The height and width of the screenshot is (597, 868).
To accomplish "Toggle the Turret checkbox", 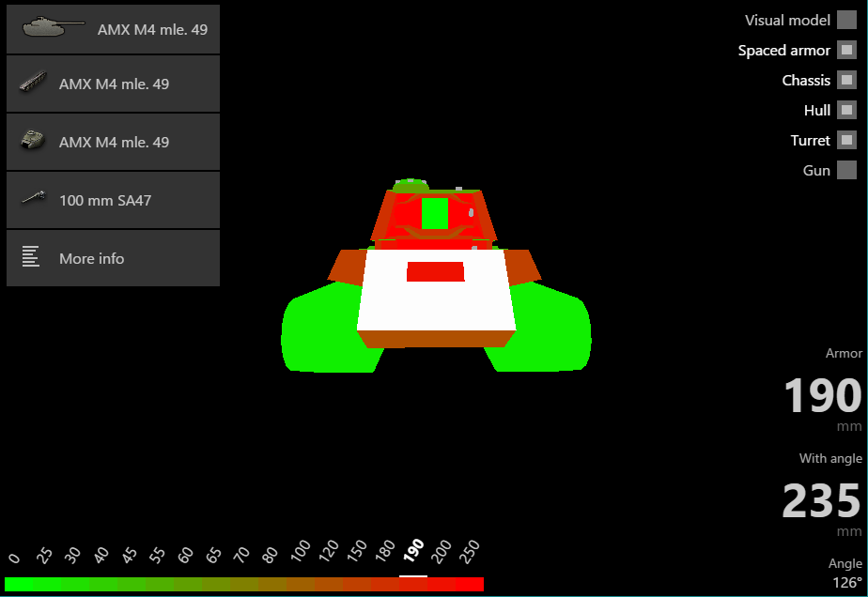I will tap(846, 140).
